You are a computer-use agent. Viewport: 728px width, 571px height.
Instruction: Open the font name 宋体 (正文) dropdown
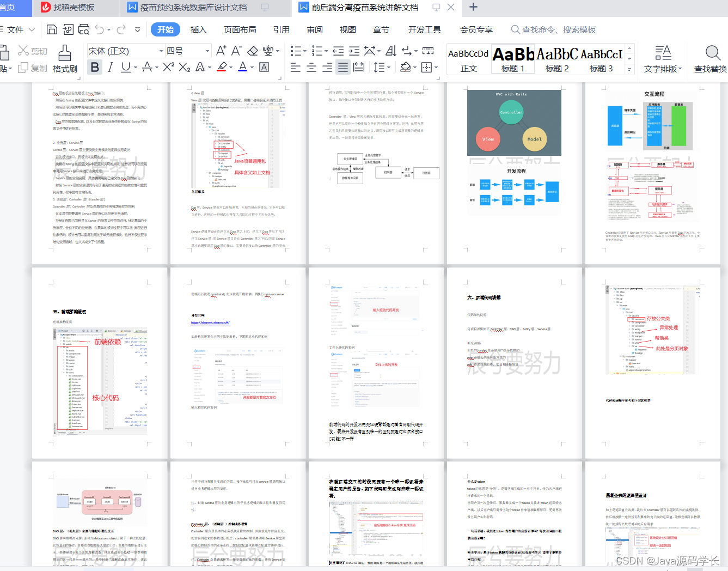(161, 51)
